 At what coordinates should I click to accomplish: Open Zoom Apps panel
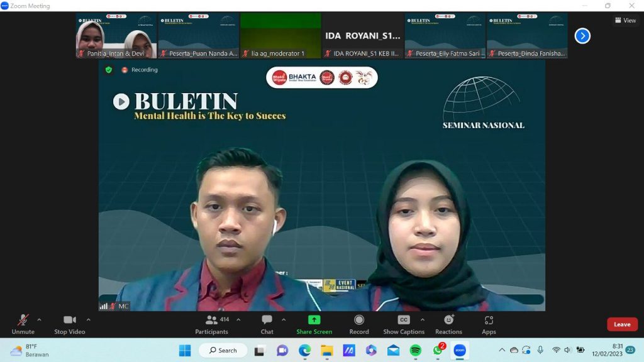(489, 321)
